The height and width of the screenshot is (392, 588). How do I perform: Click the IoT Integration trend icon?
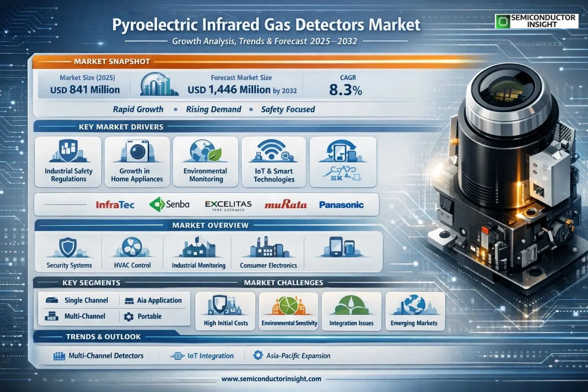coord(177,356)
